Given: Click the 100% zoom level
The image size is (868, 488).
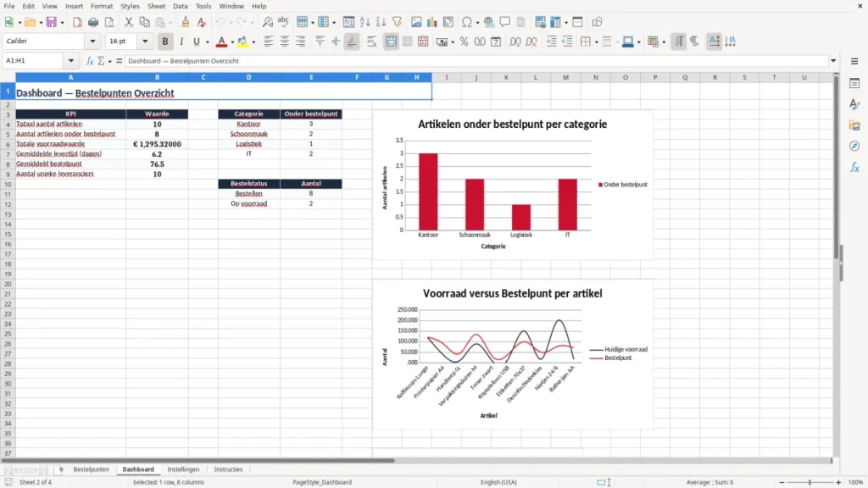Looking at the screenshot, I should (x=856, y=482).
